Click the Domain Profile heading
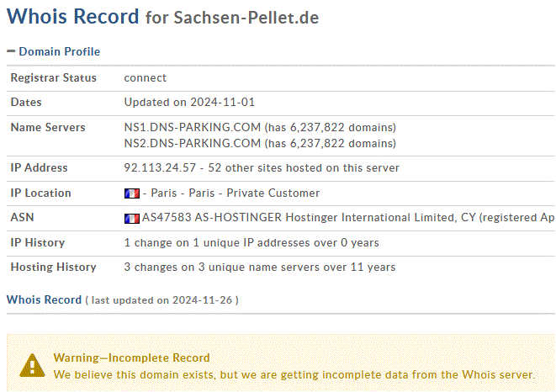This screenshot has height=392, width=556. 59,52
